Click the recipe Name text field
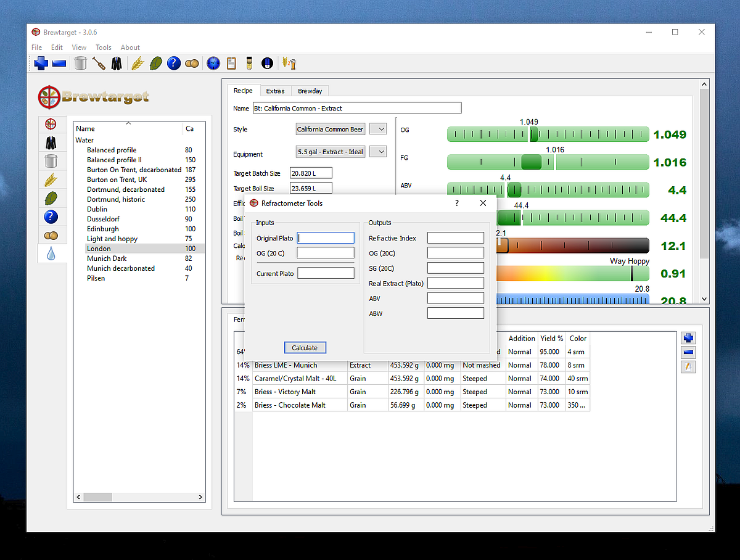740x560 pixels. point(356,108)
